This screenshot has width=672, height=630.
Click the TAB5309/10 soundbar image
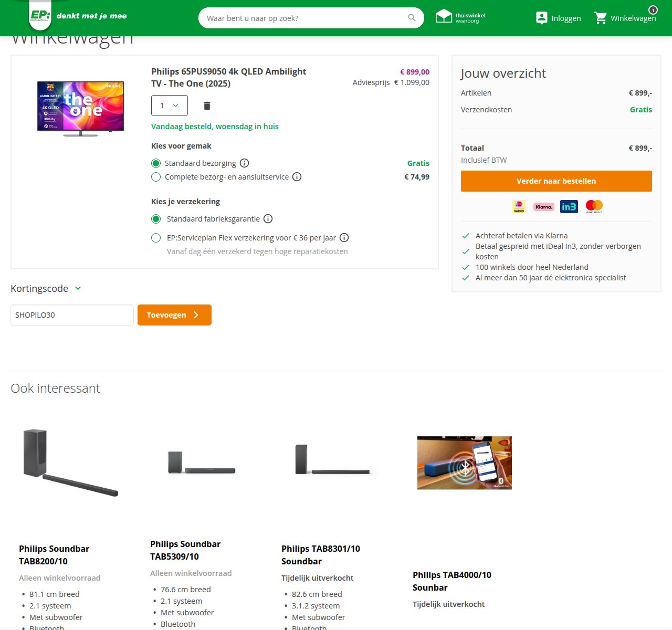[x=202, y=463]
